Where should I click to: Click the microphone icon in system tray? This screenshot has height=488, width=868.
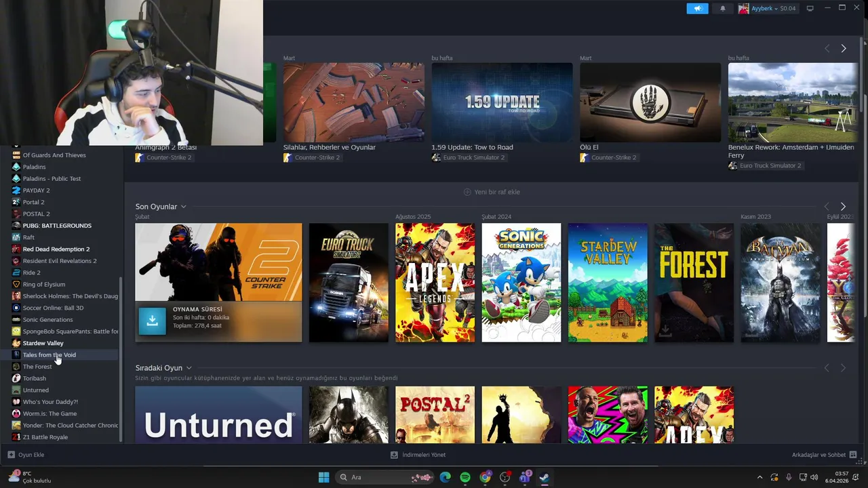click(x=789, y=477)
